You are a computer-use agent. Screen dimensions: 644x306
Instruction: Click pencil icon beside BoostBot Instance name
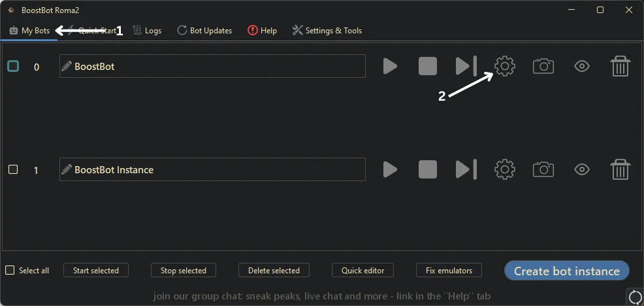pos(67,169)
